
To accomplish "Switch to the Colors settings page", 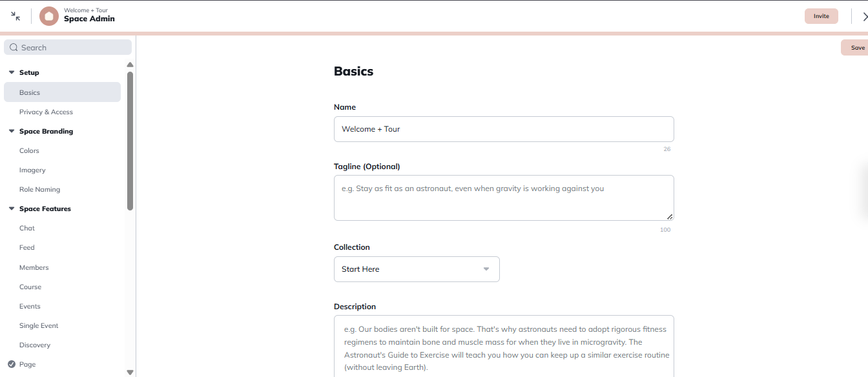I will (29, 150).
